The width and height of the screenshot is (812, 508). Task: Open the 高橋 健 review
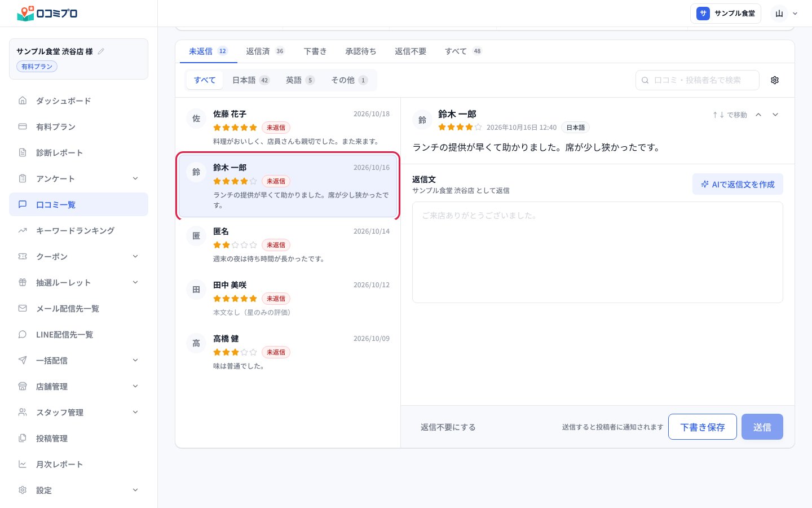pyautogui.click(x=288, y=352)
